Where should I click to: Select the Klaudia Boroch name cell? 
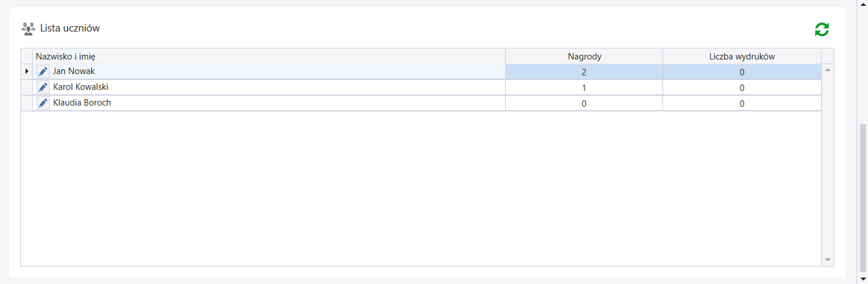[x=82, y=103]
